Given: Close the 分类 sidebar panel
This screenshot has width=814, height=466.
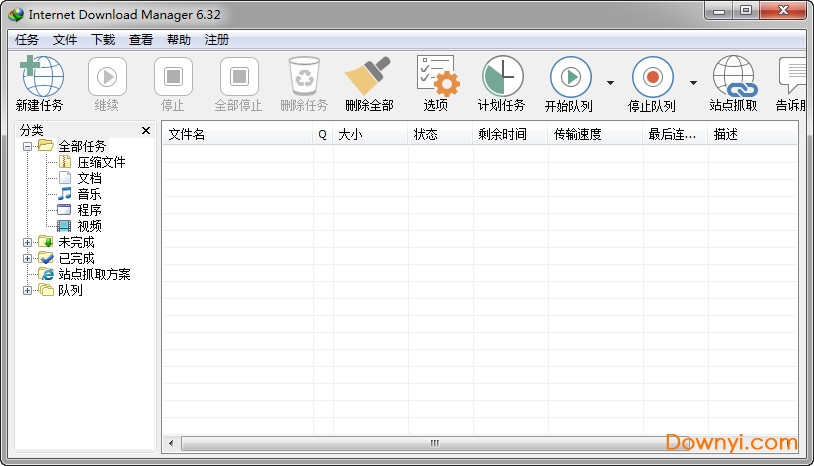Looking at the screenshot, I should pos(146,131).
